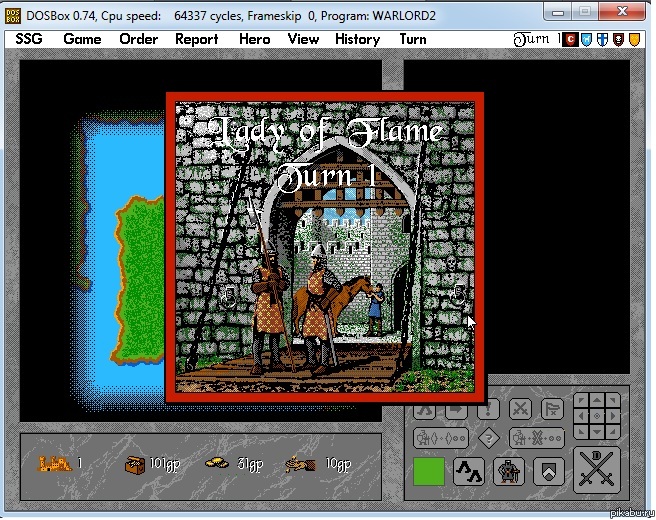Click the white shield with blue cross
Viewport: 656px width, 520px height.
point(602,40)
